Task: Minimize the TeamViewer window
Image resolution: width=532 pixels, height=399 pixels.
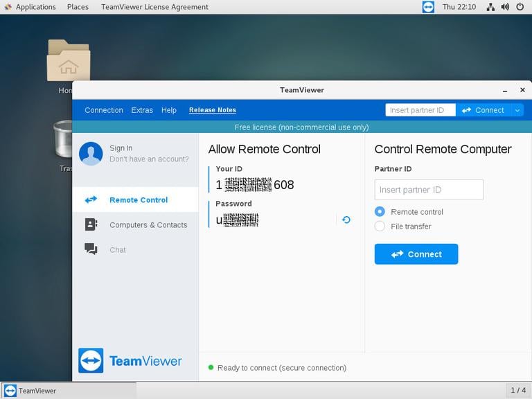Action: (x=505, y=90)
